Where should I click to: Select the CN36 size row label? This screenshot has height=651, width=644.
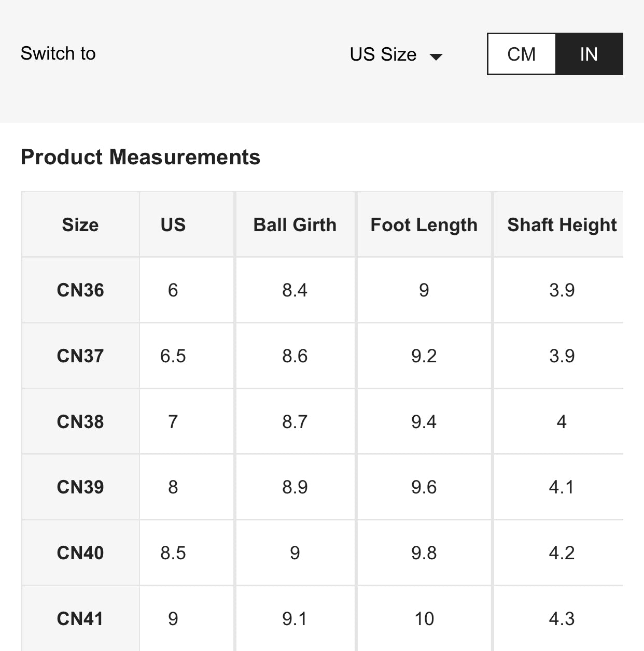(x=80, y=290)
